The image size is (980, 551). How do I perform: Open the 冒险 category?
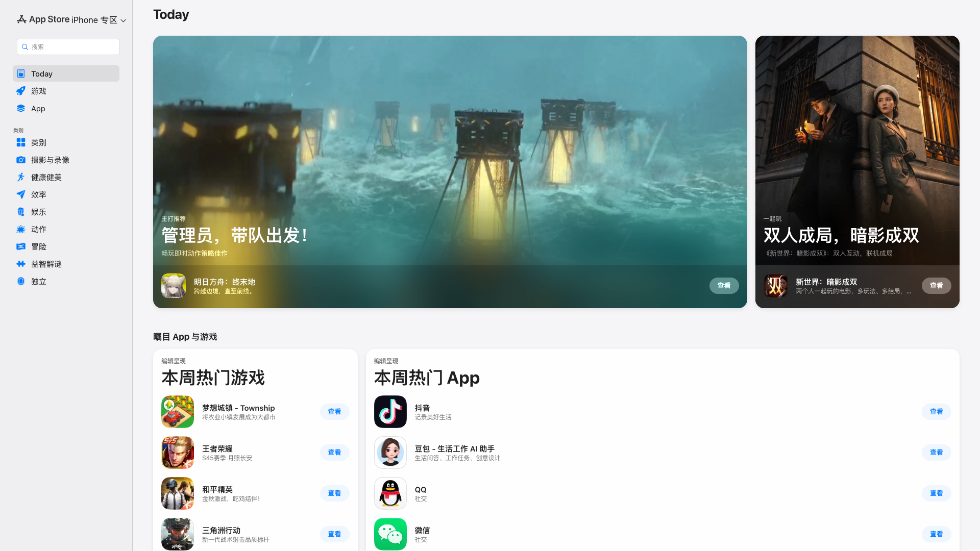coord(66,247)
